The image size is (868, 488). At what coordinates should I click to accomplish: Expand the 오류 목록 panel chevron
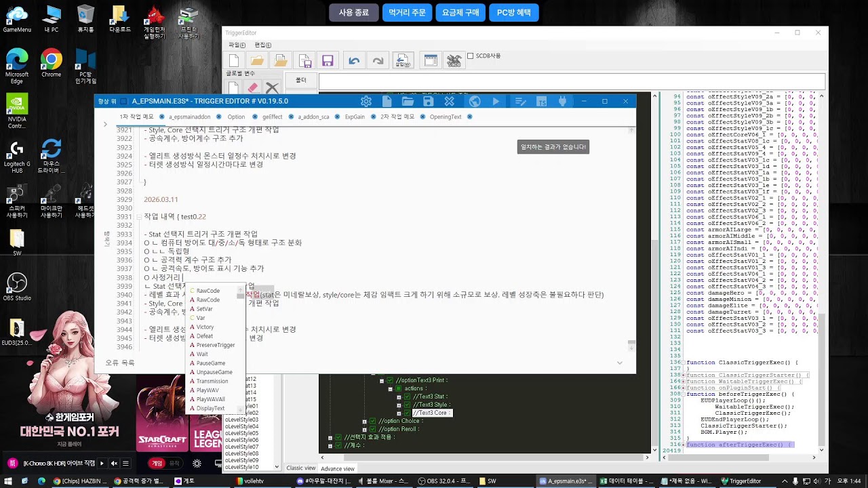[x=619, y=363]
